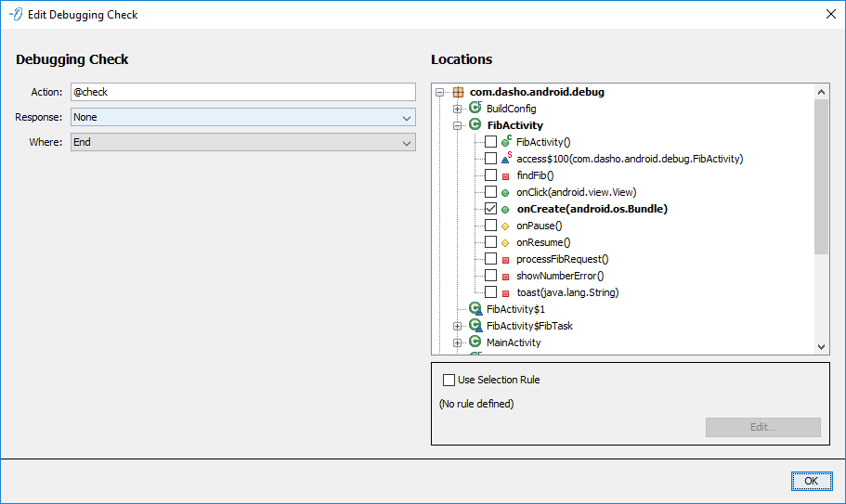The image size is (846, 504).
Task: Select the FibActivity$1 tree item
Action: pyautogui.click(x=515, y=309)
